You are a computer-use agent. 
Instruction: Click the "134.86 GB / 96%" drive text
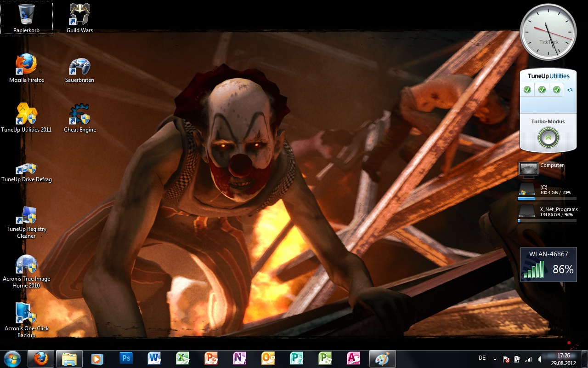pos(556,214)
